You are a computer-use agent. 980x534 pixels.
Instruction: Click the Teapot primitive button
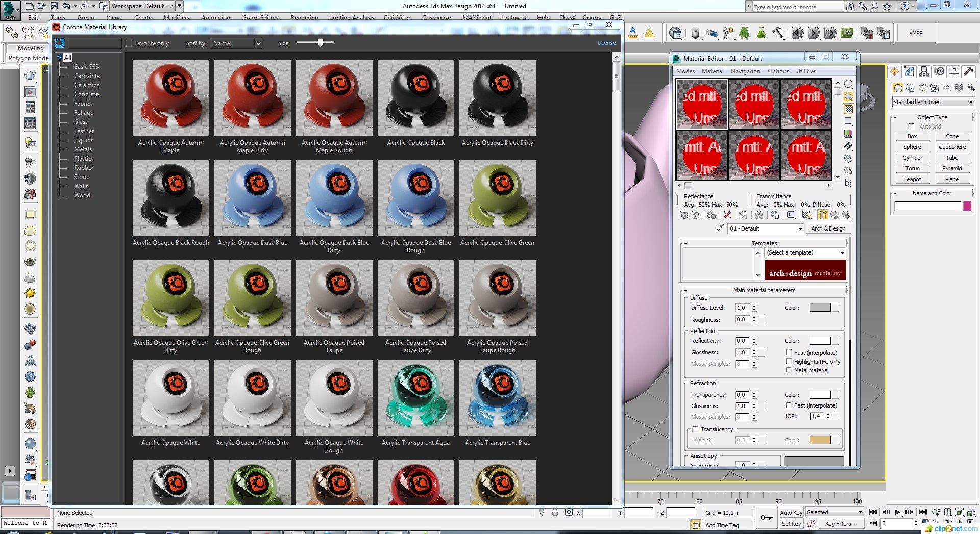912,179
